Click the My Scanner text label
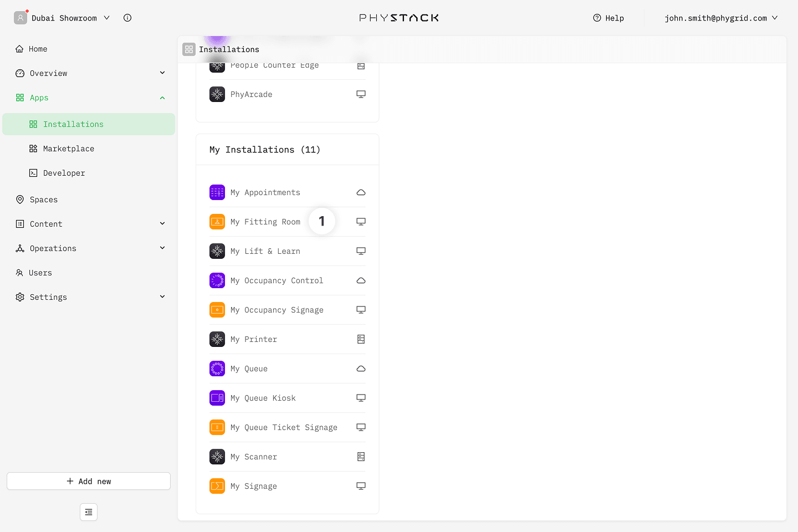Screen dimensions: 798x532 tap(254, 457)
